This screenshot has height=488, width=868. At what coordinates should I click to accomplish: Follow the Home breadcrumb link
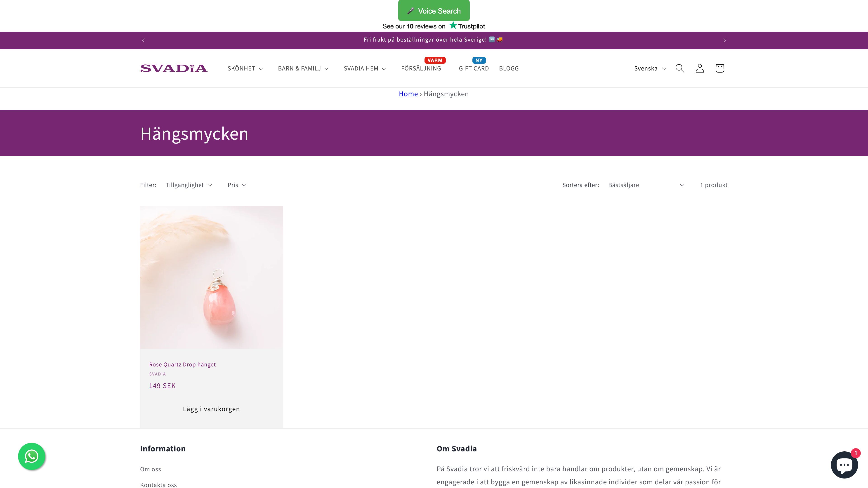pyautogui.click(x=408, y=94)
